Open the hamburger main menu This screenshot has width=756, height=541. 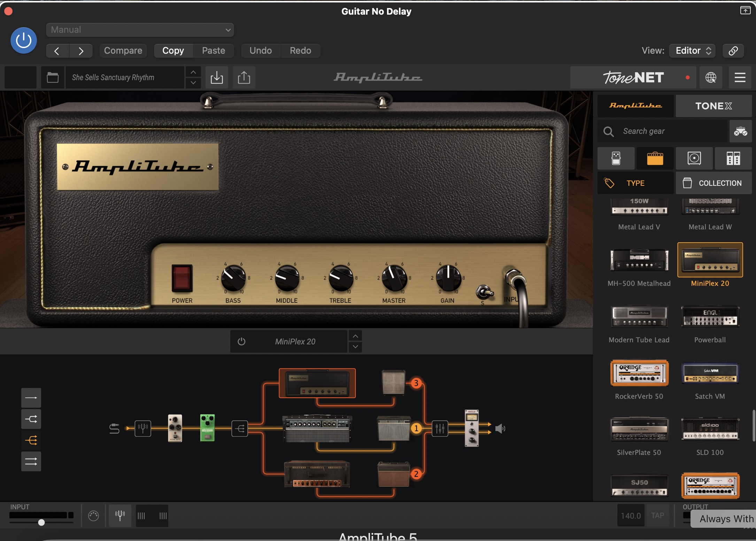coord(740,77)
